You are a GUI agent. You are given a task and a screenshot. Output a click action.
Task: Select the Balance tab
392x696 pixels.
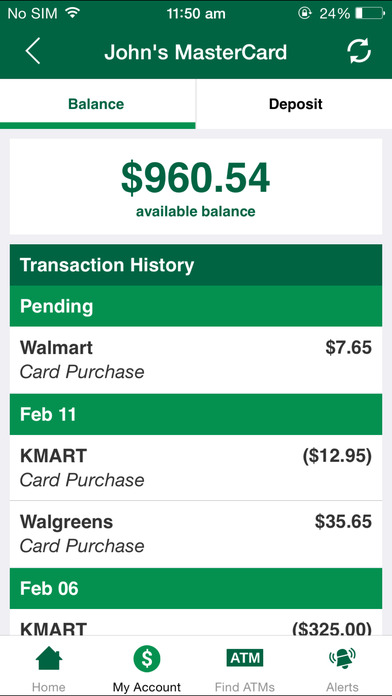[x=96, y=104]
